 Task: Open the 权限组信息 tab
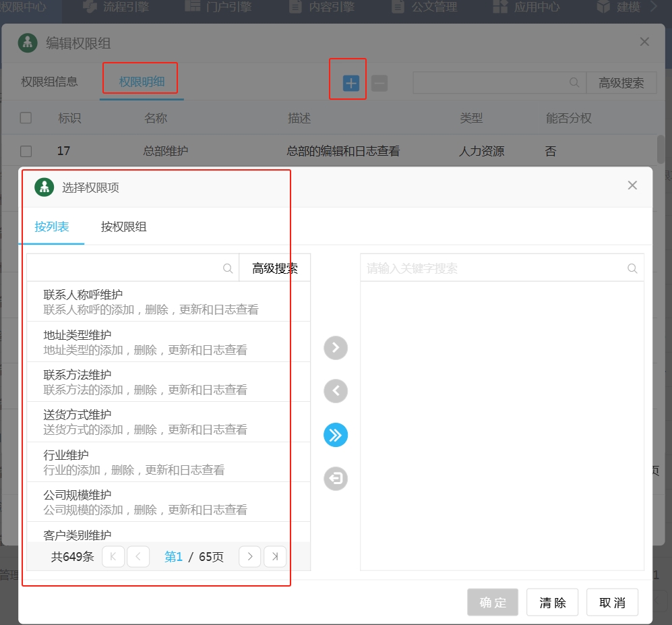(x=49, y=82)
